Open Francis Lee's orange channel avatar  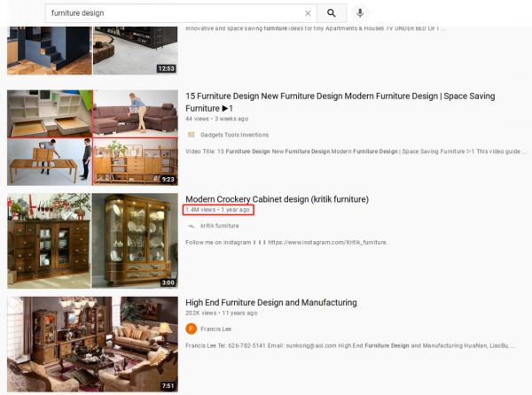(x=191, y=329)
